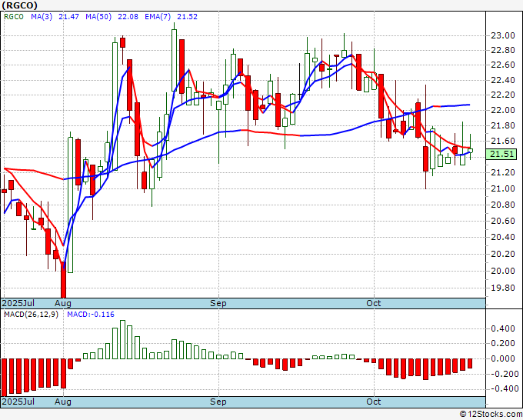This screenshot has height=420, width=523.
Task: Click the MACD(26,12,9) indicator label
Action: coord(31,315)
